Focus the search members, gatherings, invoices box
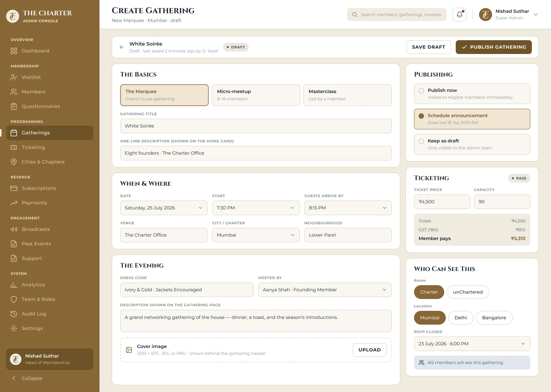551x392 pixels. coord(397,15)
